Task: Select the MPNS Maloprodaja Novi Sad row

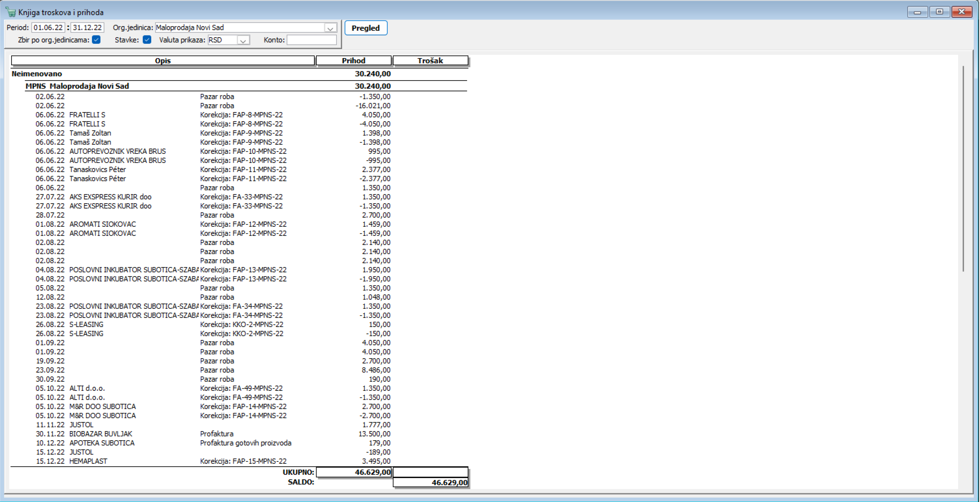Action: [77, 86]
